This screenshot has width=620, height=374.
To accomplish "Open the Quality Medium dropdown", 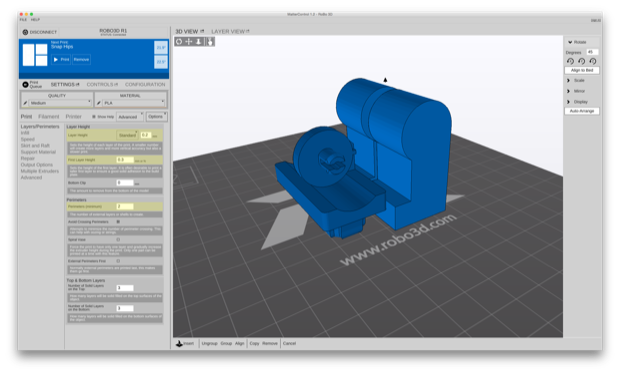I will pyautogui.click(x=60, y=103).
